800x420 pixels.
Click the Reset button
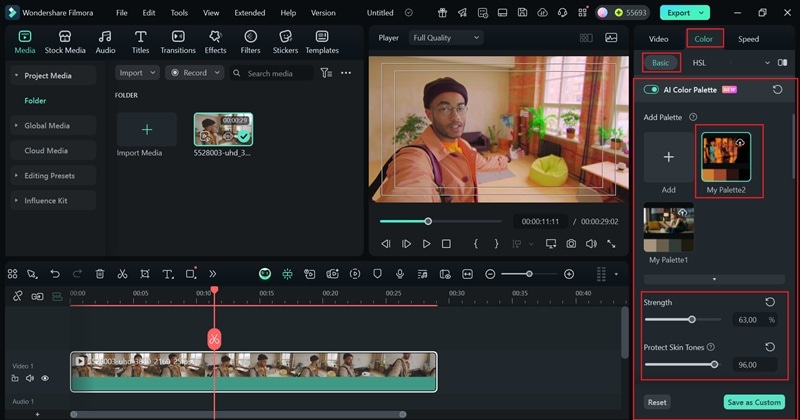pyautogui.click(x=657, y=402)
